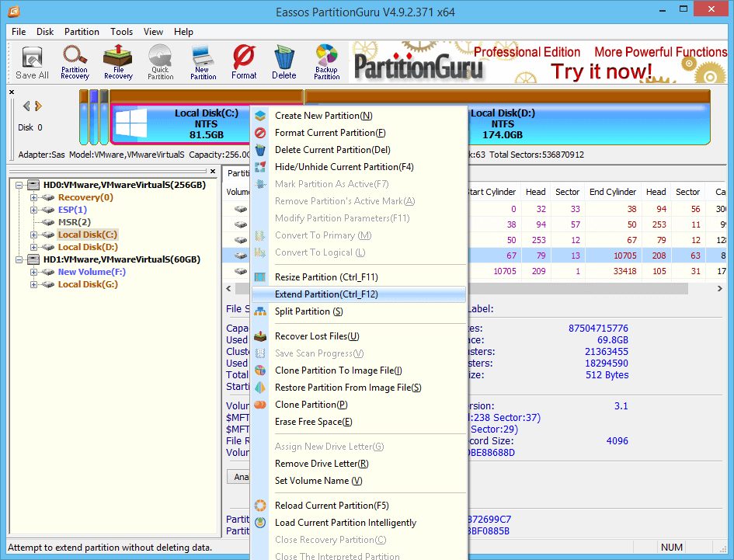Open the Disk menu

tap(45, 32)
